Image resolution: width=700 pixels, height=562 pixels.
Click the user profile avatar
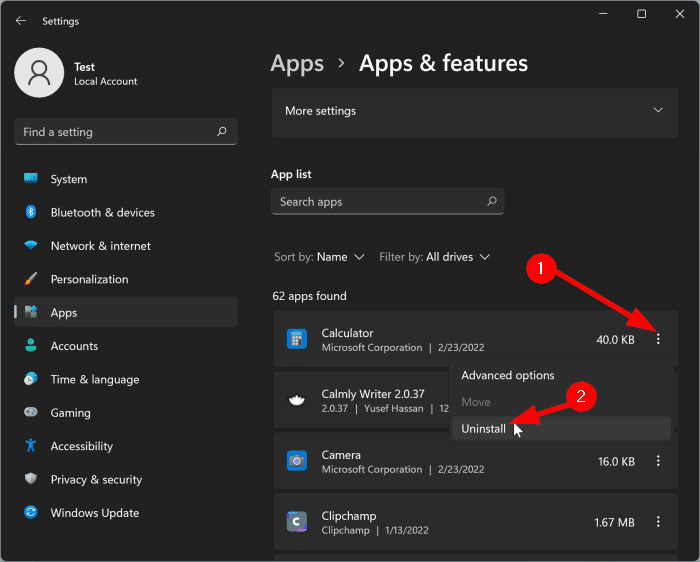[40, 74]
